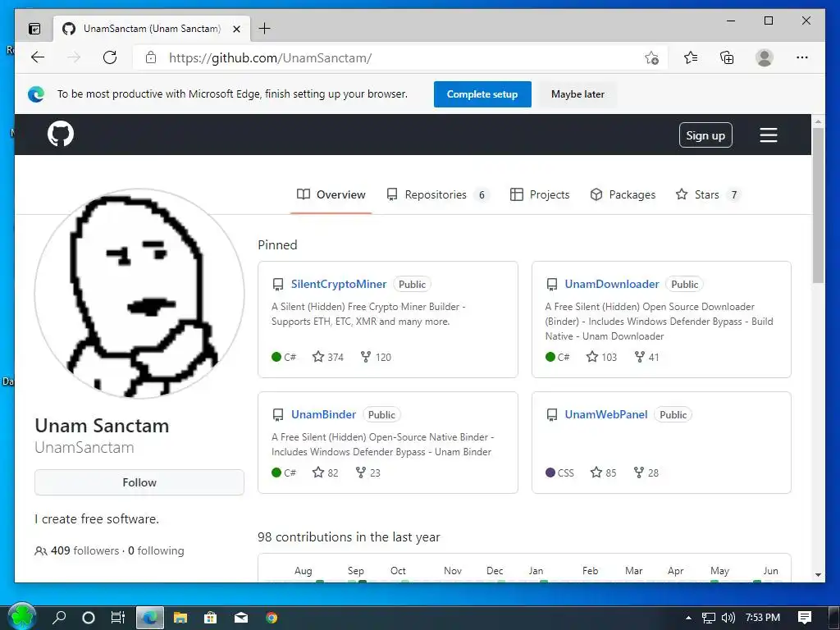The image size is (840, 630).
Task: Go back with the browser back arrow
Action: click(38, 57)
